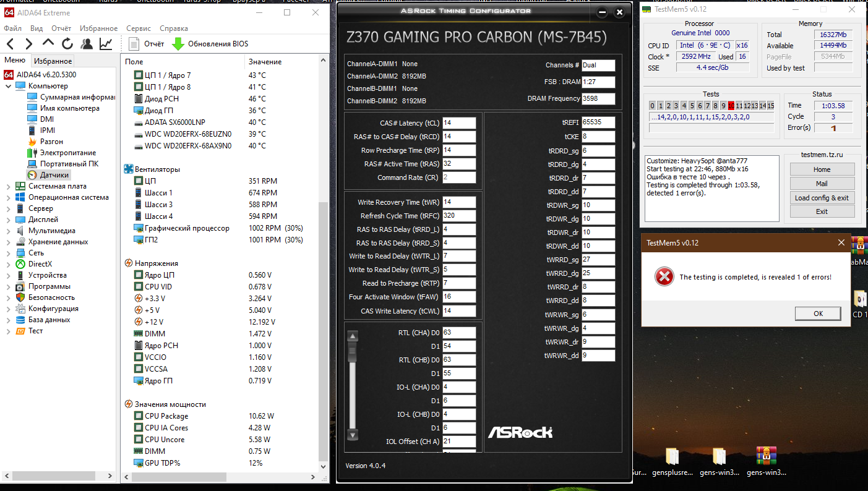The height and width of the screenshot is (491, 868).
Task: Expand the Сеть tree node
Action: pos(8,253)
